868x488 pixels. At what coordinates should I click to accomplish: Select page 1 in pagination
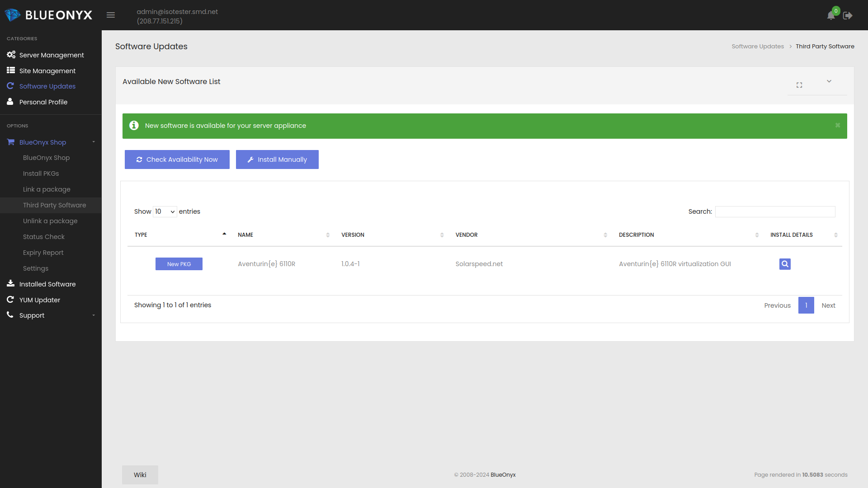click(806, 305)
